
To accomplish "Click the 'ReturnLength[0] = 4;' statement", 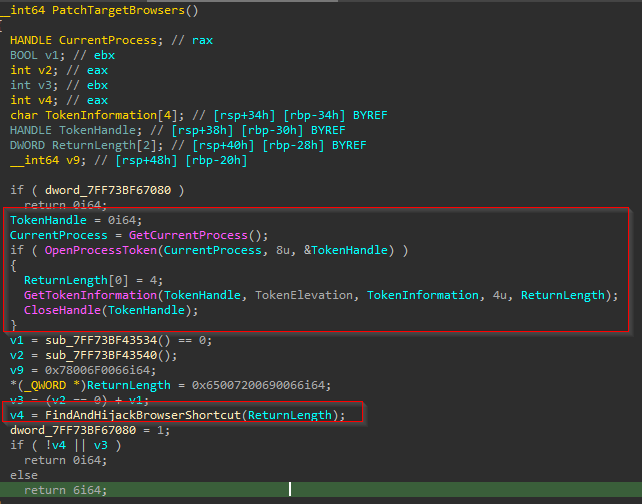I will click(x=93, y=280).
